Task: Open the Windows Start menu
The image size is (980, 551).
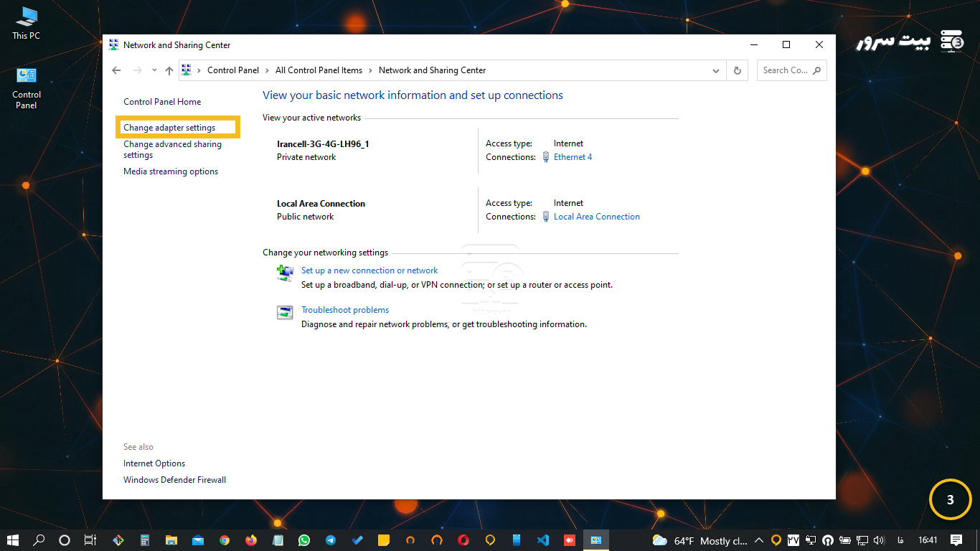Action: tap(12, 540)
